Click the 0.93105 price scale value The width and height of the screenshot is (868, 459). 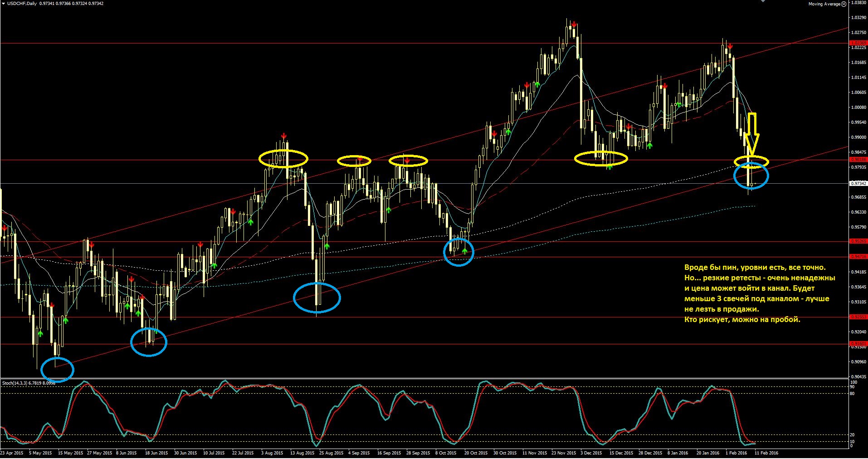[858, 302]
